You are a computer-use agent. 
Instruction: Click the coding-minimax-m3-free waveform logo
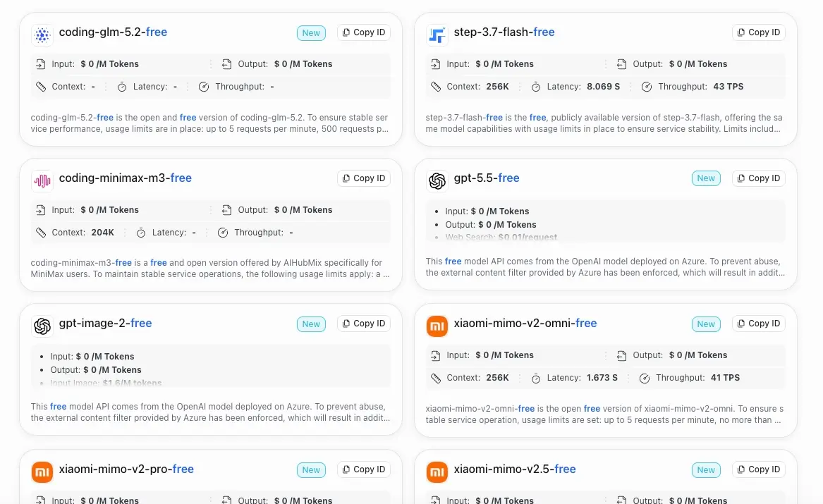pyautogui.click(x=42, y=181)
